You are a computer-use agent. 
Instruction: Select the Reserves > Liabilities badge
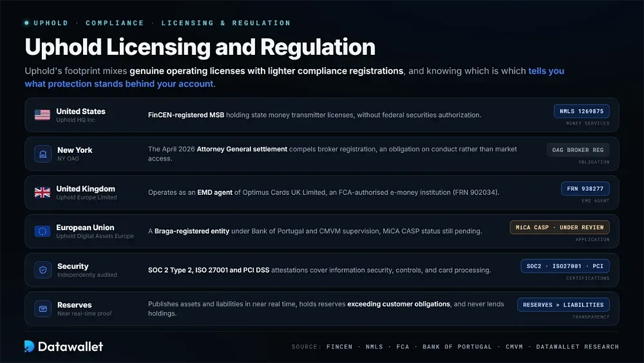coord(563,304)
